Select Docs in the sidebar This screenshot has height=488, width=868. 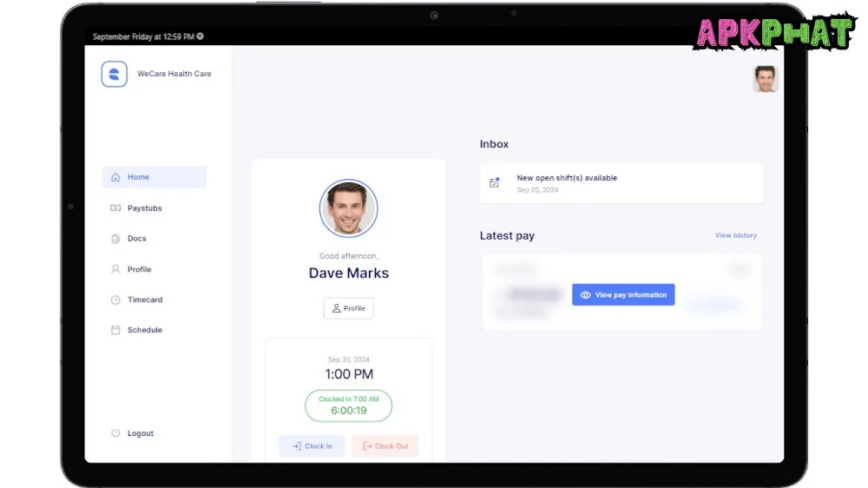coord(136,239)
